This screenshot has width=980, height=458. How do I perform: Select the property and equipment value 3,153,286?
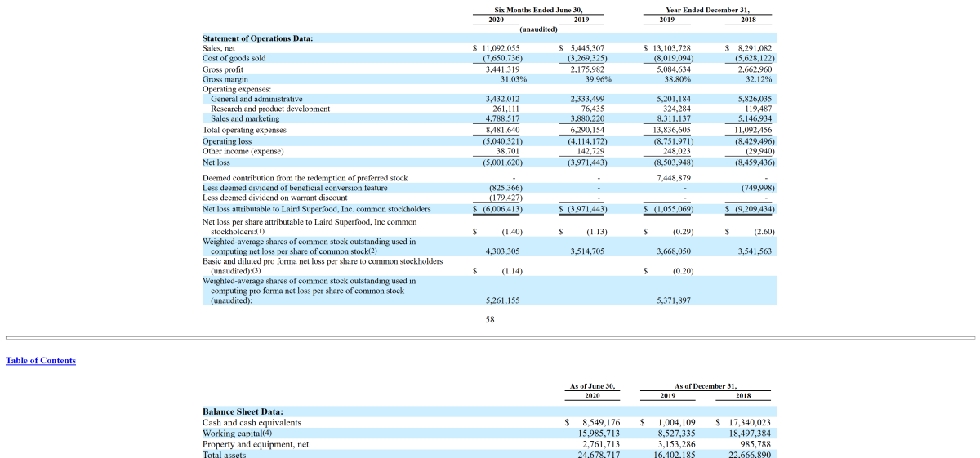pyautogui.click(x=676, y=444)
